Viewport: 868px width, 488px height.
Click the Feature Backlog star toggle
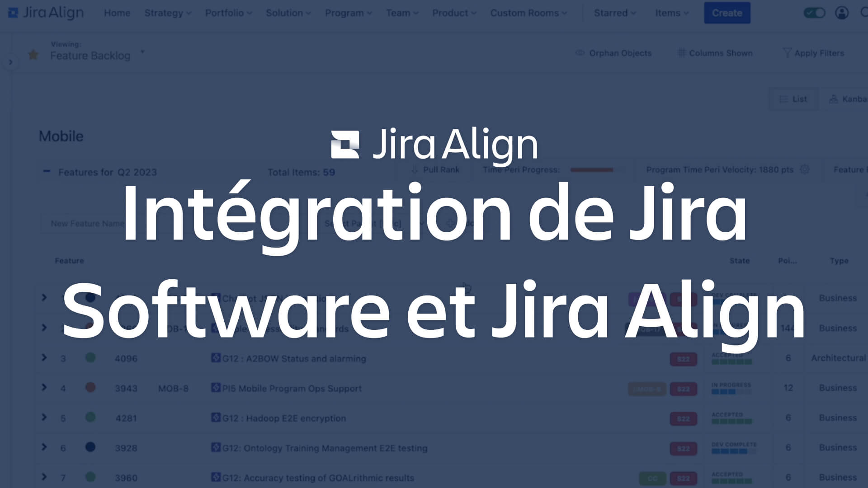(33, 55)
